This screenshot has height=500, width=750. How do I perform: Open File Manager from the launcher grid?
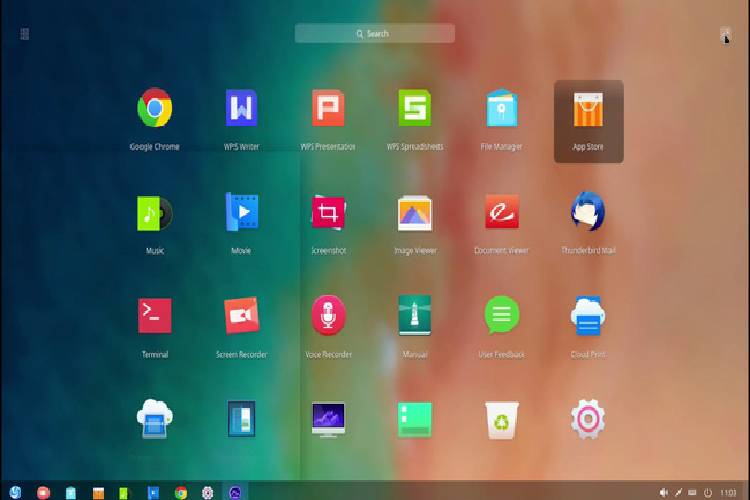tap(501, 108)
